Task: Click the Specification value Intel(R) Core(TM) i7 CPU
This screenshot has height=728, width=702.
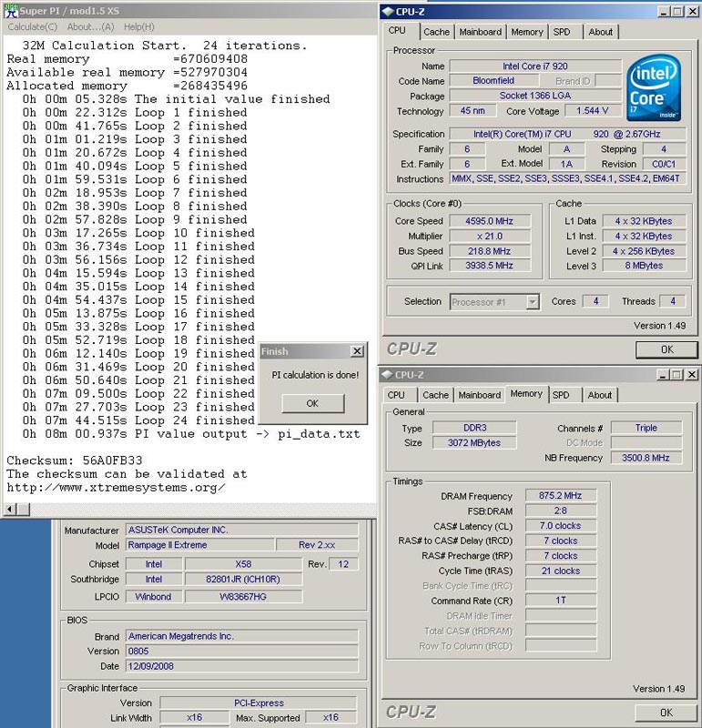Action: point(567,134)
